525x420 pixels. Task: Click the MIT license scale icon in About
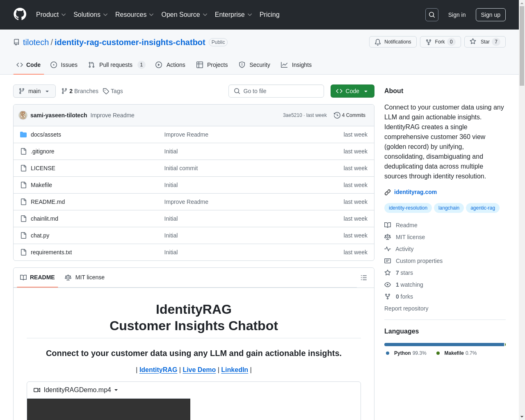[388, 237]
